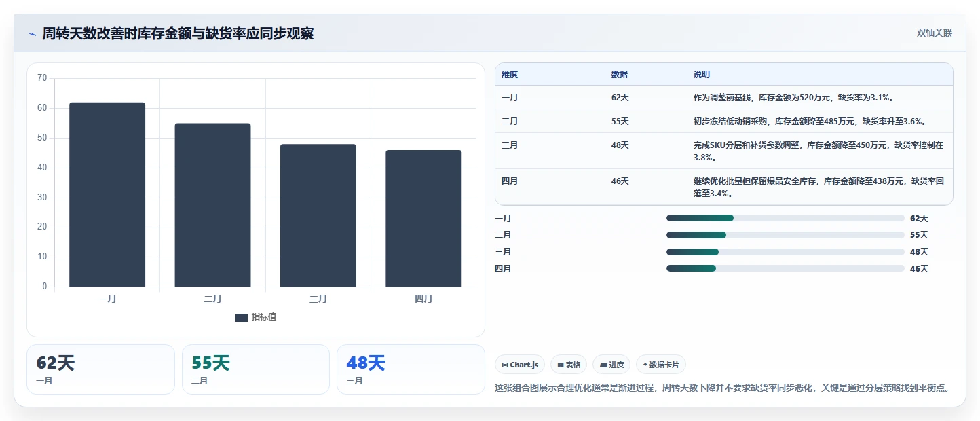Click the x-axis label 一月 under chart
The height and width of the screenshot is (421, 980).
pyautogui.click(x=107, y=299)
